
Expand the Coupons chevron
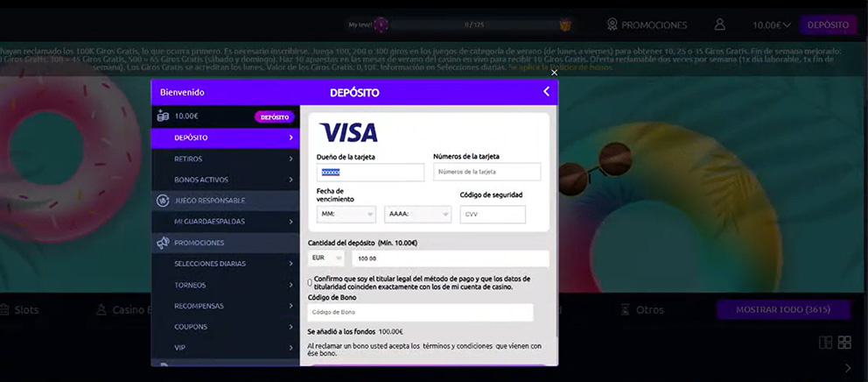(x=290, y=327)
